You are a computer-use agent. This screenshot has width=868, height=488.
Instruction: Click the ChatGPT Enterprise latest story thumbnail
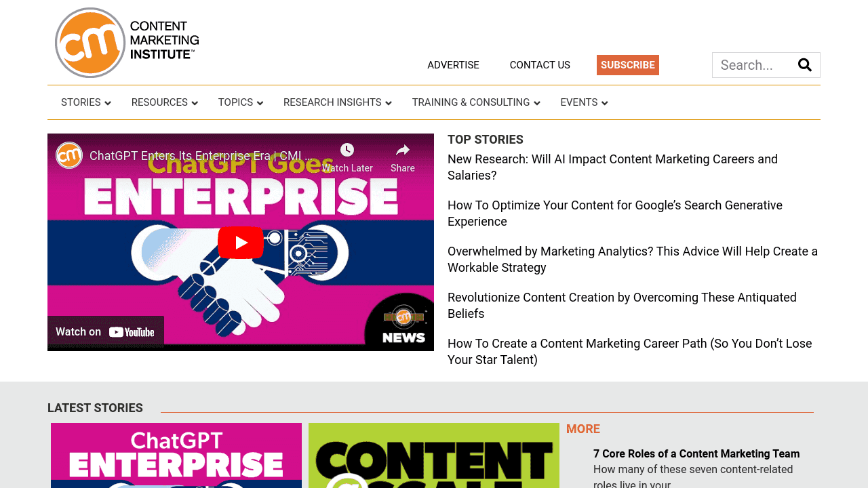[176, 455]
